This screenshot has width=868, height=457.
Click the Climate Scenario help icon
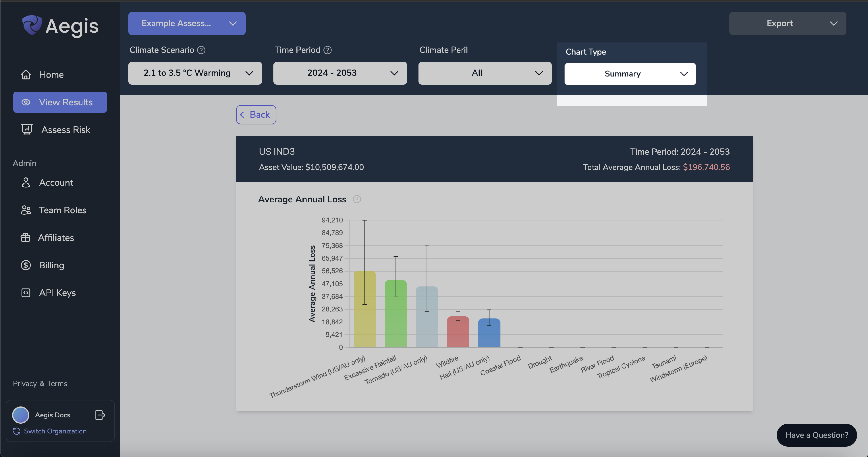201,50
